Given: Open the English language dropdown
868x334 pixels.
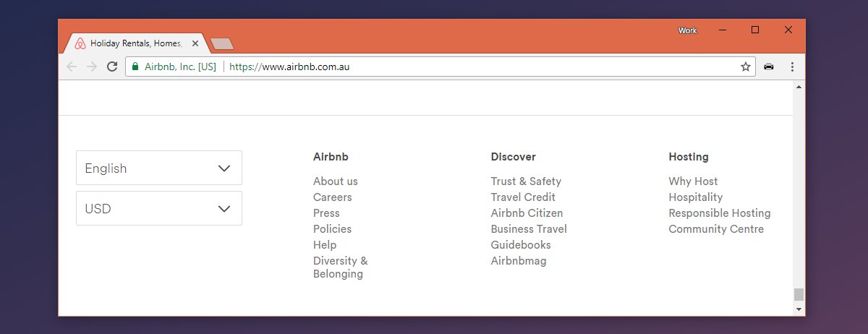Looking at the screenshot, I should pyautogui.click(x=159, y=168).
